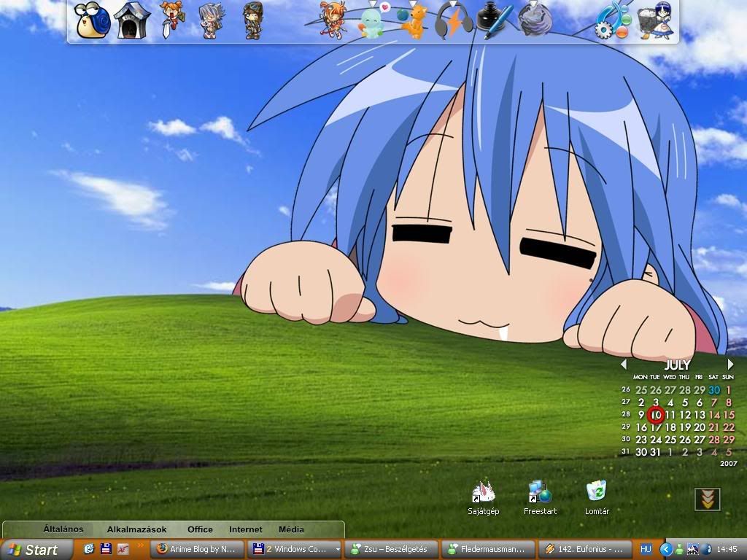Switch to the Office tab

pos(200,529)
